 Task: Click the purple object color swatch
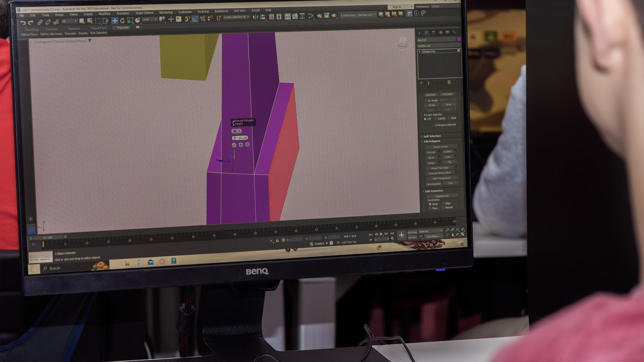tap(459, 39)
